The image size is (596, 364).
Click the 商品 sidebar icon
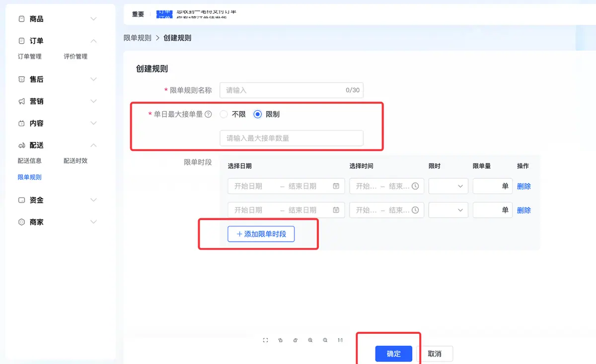coord(21,19)
